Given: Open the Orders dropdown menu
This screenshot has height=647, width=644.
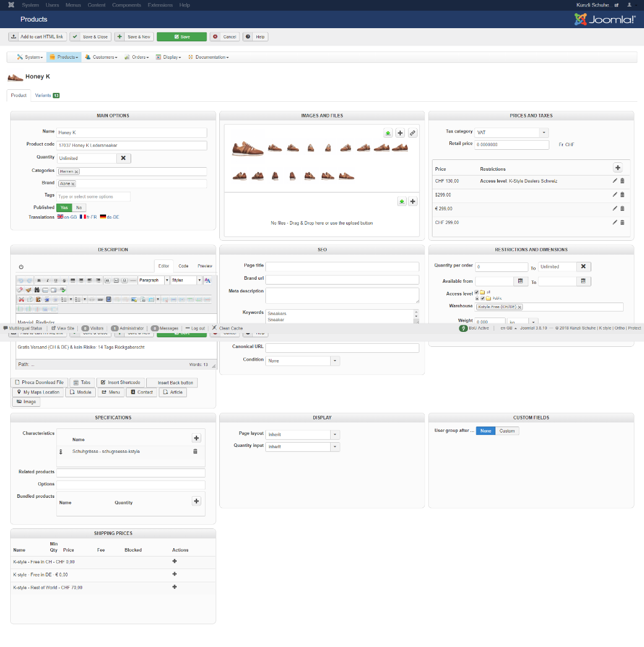Looking at the screenshot, I should [x=137, y=57].
